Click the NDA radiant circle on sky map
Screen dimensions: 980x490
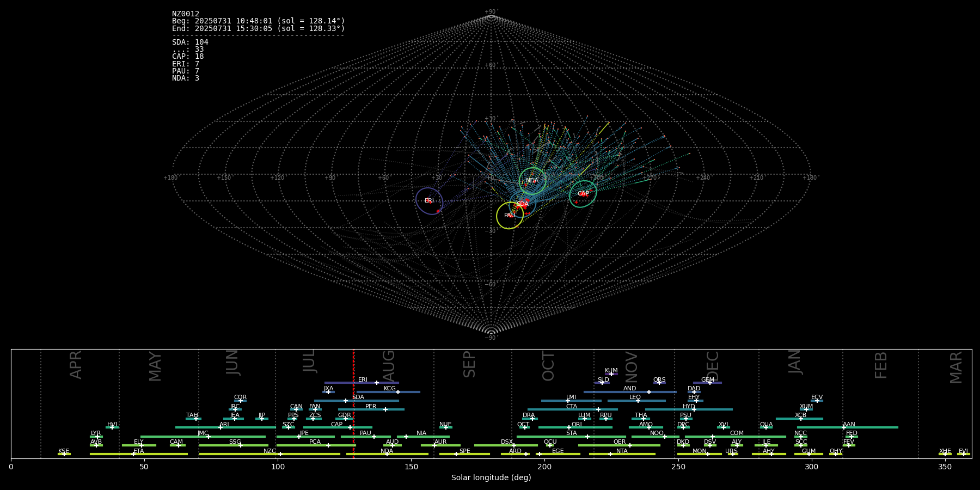pyautogui.click(x=532, y=181)
